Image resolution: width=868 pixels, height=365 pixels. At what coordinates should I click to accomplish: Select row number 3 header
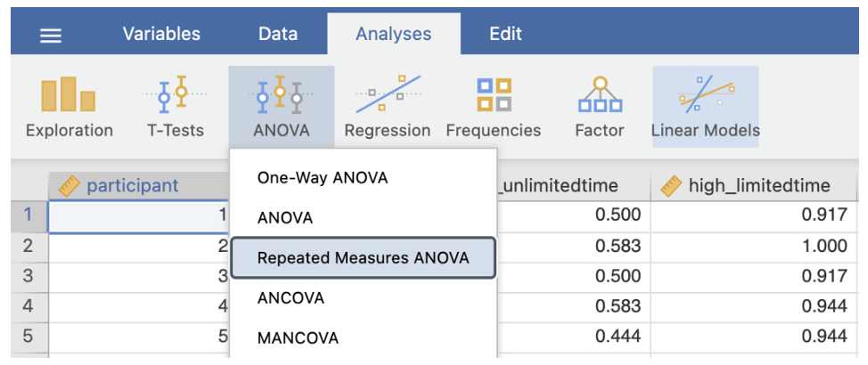pos(27,275)
